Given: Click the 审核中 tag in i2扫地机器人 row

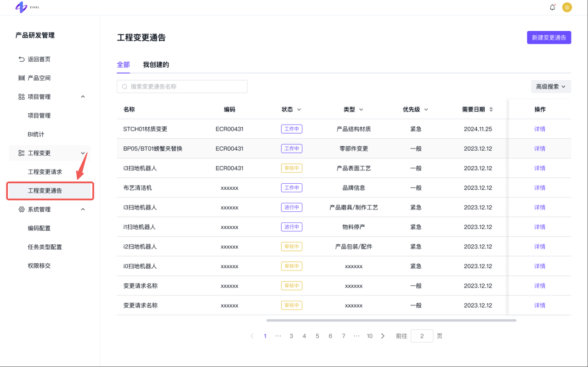Looking at the screenshot, I should click(x=292, y=247).
